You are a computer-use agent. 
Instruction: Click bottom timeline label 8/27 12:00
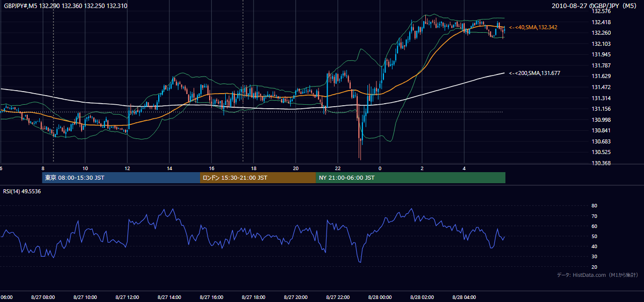[x=127, y=297]
